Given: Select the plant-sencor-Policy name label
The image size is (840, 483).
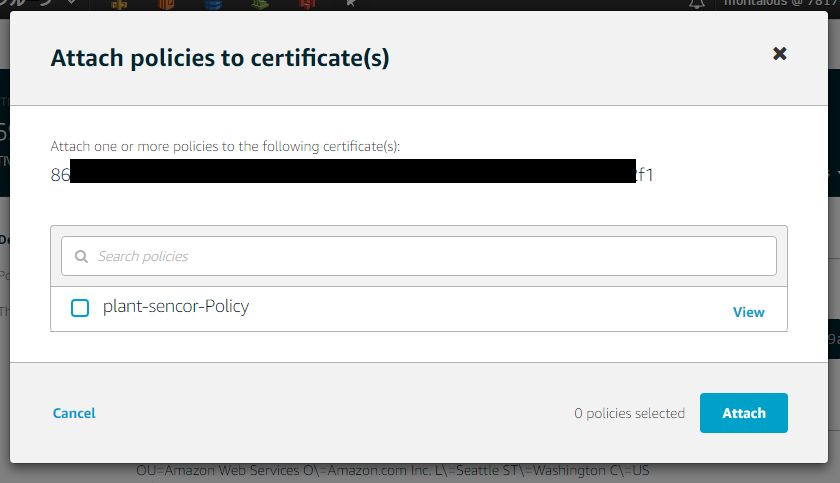Looking at the screenshot, I should click(x=176, y=307).
